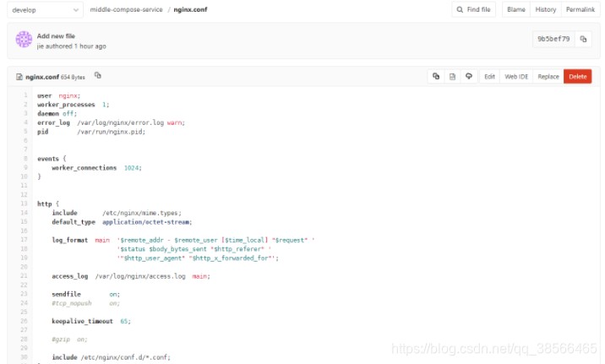Screen dimensions: 605x364
Task: Click '#gzip on;' comment text
Action: 70,340
